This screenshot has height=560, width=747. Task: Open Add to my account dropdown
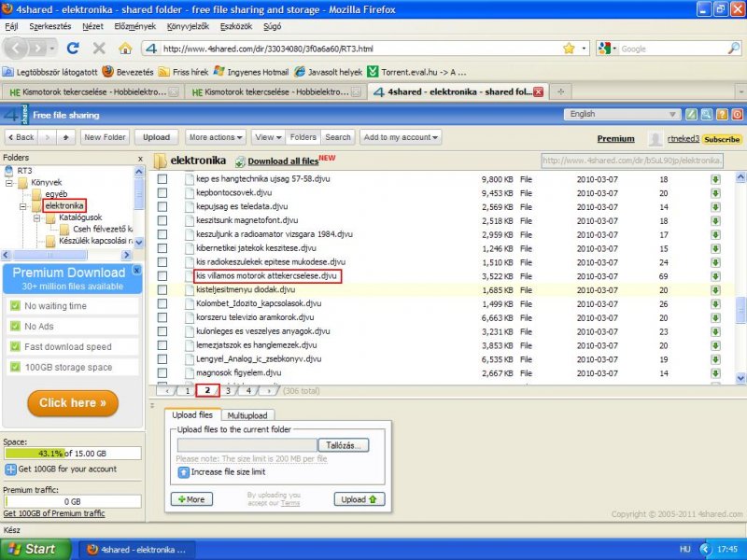pyautogui.click(x=401, y=137)
